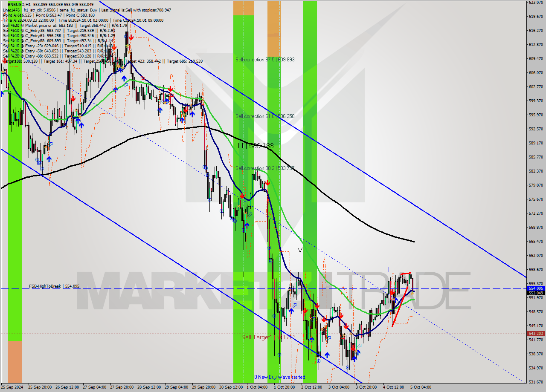
Task: Click '28 Sep 12:00' on the time axis
Action: click(x=149, y=387)
